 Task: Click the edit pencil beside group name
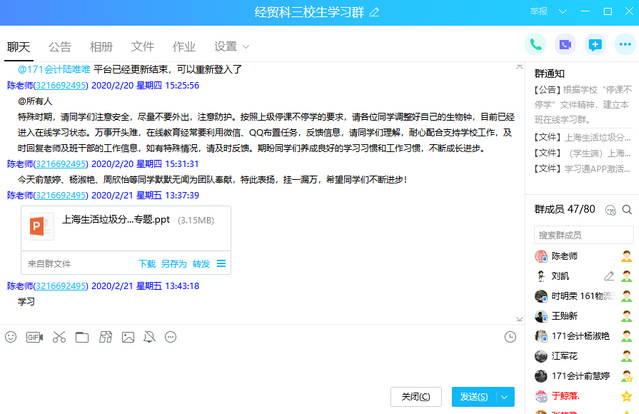pos(375,12)
